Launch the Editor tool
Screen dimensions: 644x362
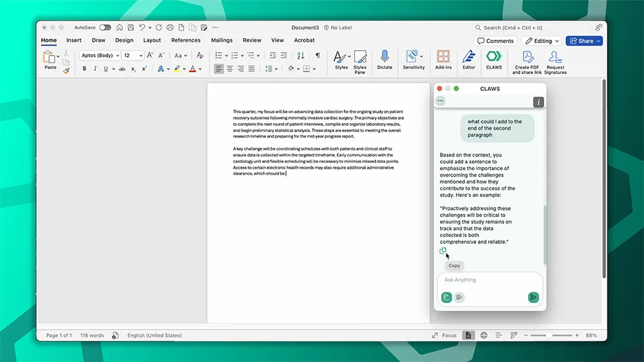469,61
